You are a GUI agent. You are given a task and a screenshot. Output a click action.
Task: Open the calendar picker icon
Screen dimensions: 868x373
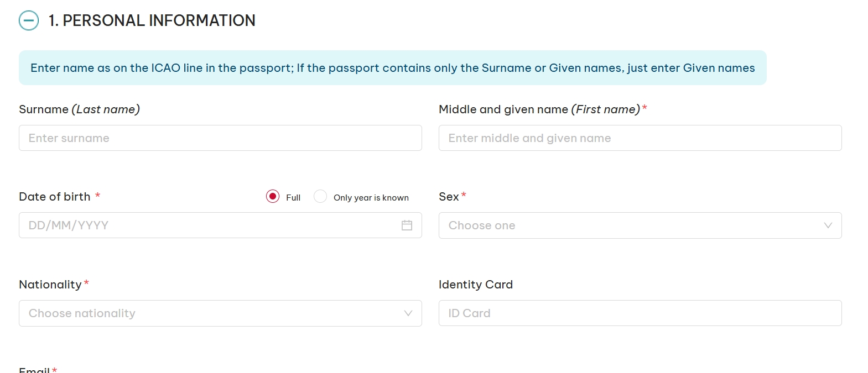click(x=407, y=225)
